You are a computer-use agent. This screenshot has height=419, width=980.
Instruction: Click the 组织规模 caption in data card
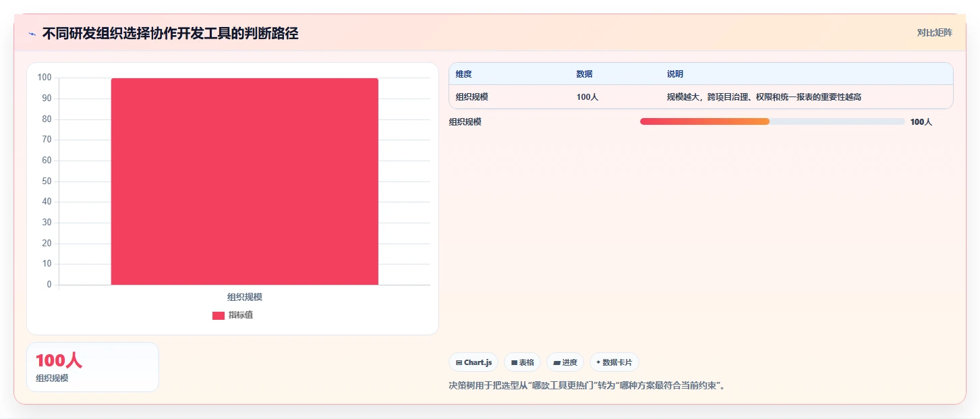click(x=52, y=379)
